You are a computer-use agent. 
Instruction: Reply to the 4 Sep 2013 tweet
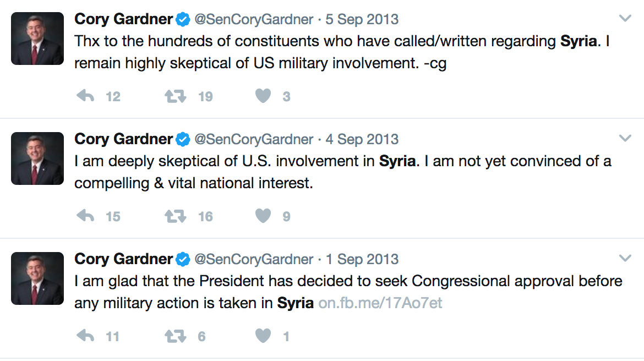[85, 217]
